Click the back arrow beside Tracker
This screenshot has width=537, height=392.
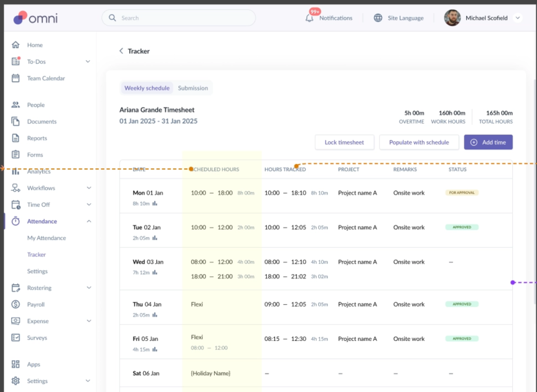pyautogui.click(x=121, y=51)
